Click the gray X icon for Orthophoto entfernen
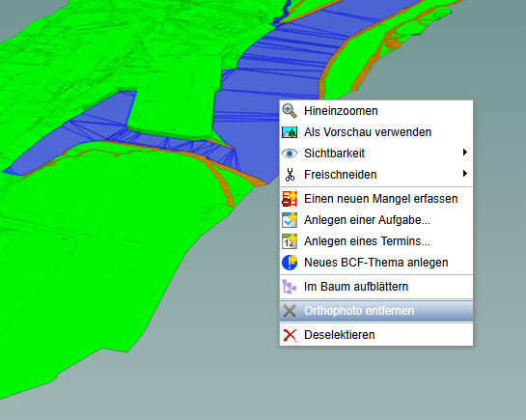This screenshot has width=526, height=420. 290,311
